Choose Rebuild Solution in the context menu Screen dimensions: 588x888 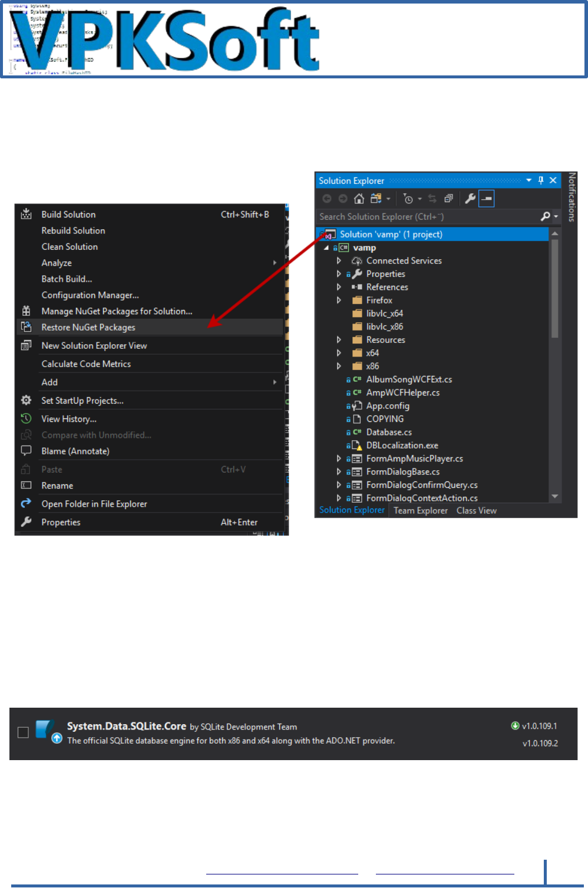tap(150, 230)
